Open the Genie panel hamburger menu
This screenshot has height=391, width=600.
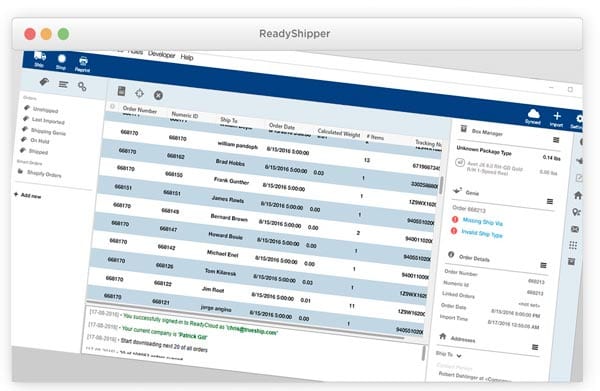pyautogui.click(x=550, y=201)
